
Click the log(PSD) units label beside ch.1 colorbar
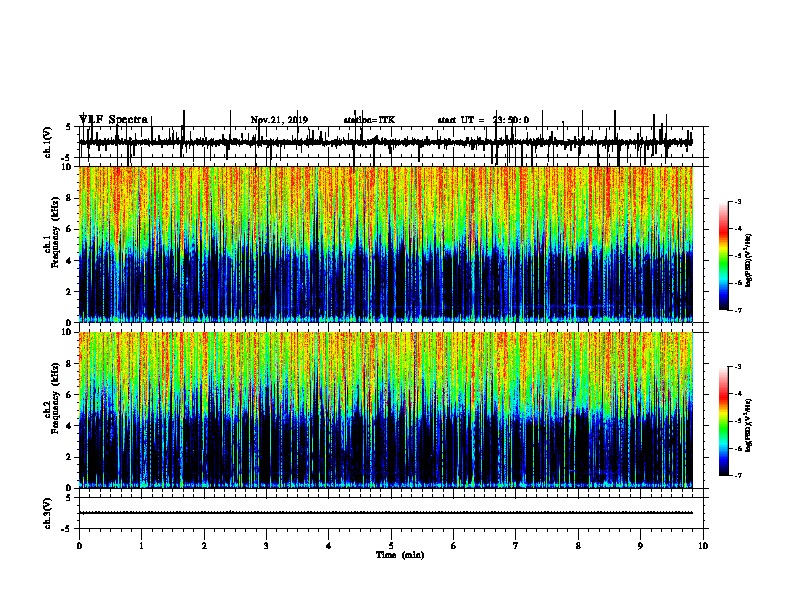pos(749,260)
